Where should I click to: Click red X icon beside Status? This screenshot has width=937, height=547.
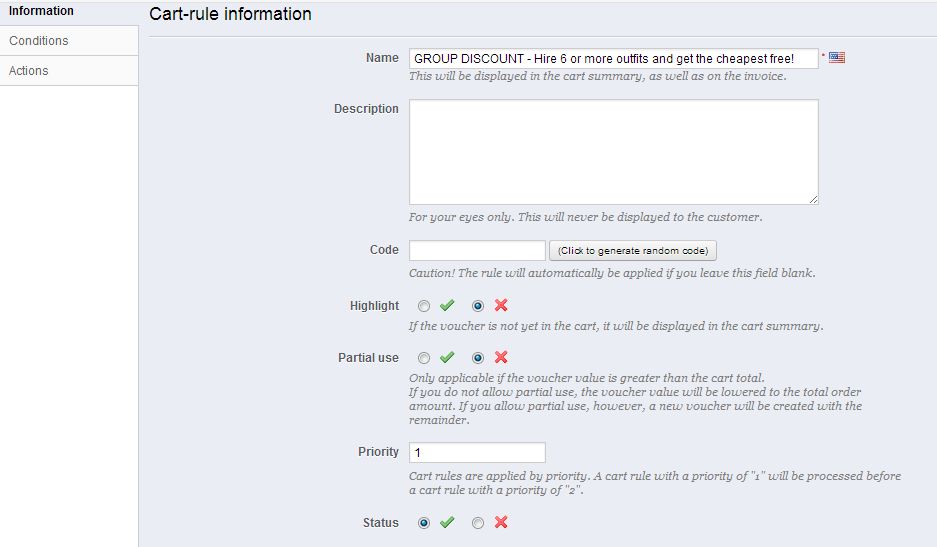501,523
